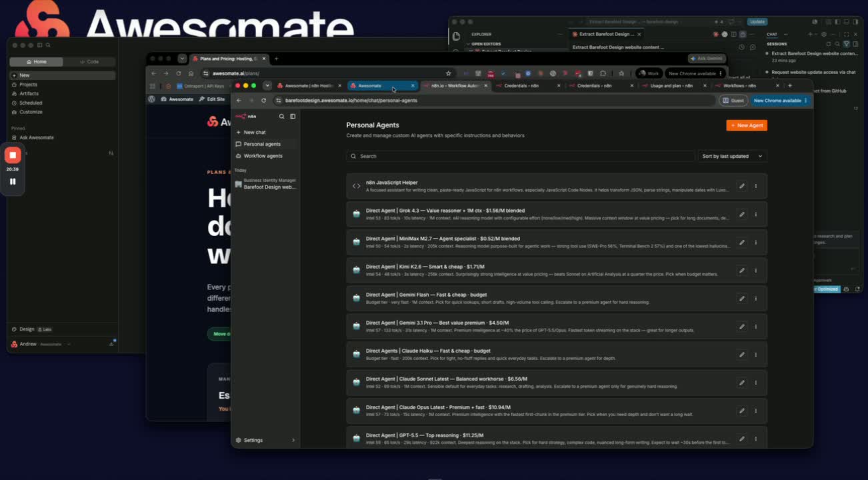The image size is (868, 480).
Task: Open the Sort by last updated dropdown
Action: point(732,156)
